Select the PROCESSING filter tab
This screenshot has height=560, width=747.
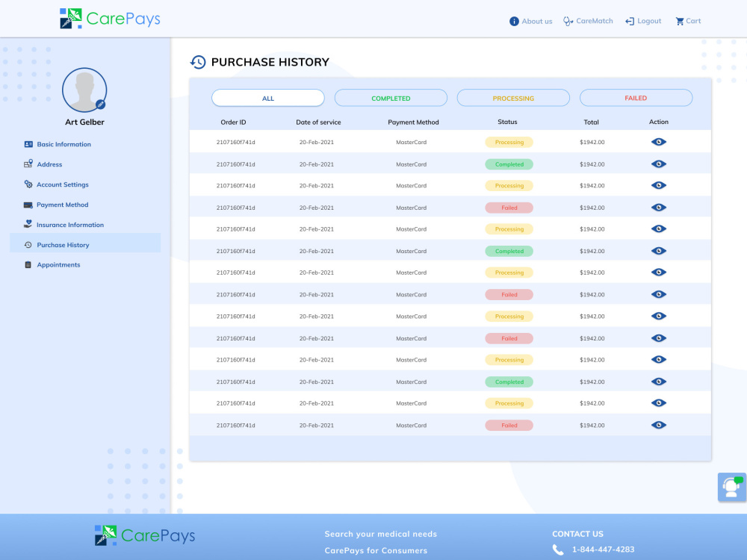(513, 98)
